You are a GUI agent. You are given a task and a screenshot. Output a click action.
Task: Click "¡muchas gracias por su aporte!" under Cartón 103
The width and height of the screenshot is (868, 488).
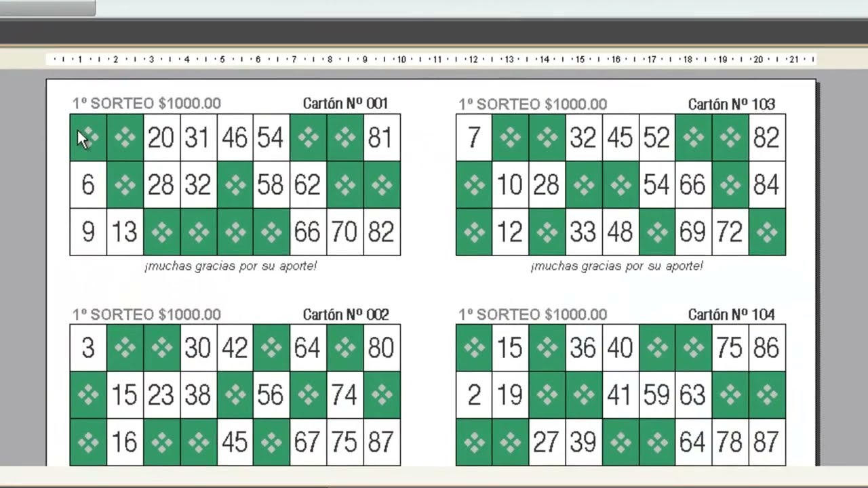click(x=617, y=266)
